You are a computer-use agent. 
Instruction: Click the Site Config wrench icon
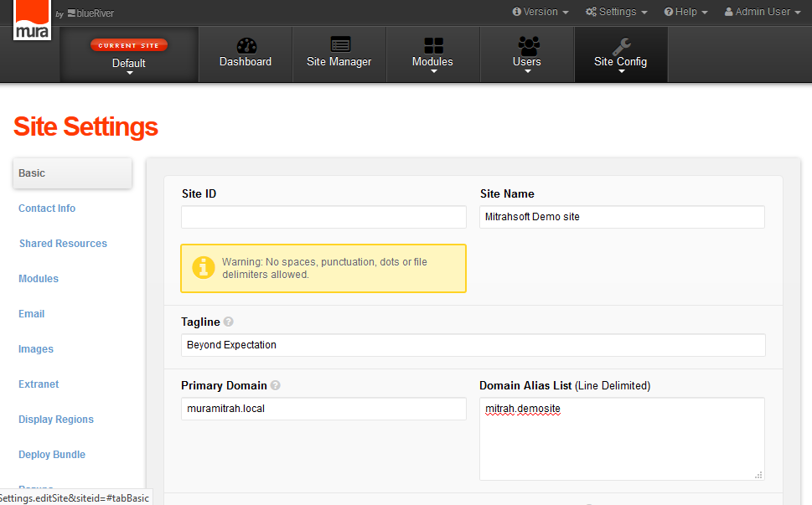620,44
